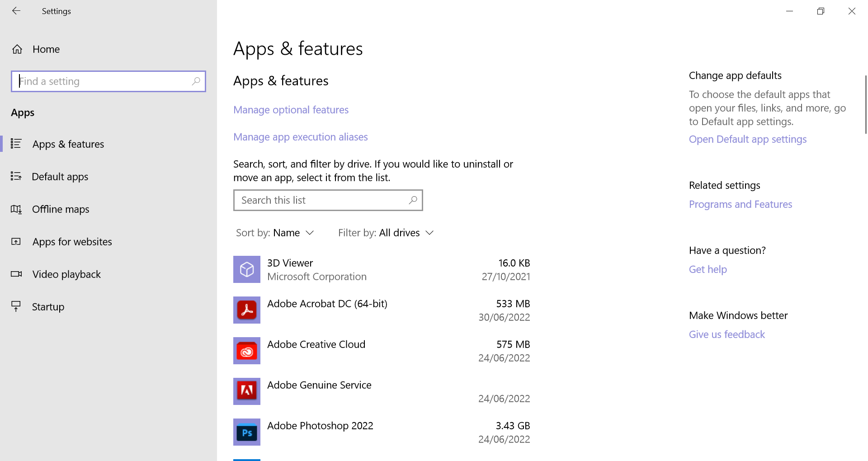Click the Apps for websites icon

pyautogui.click(x=16, y=241)
